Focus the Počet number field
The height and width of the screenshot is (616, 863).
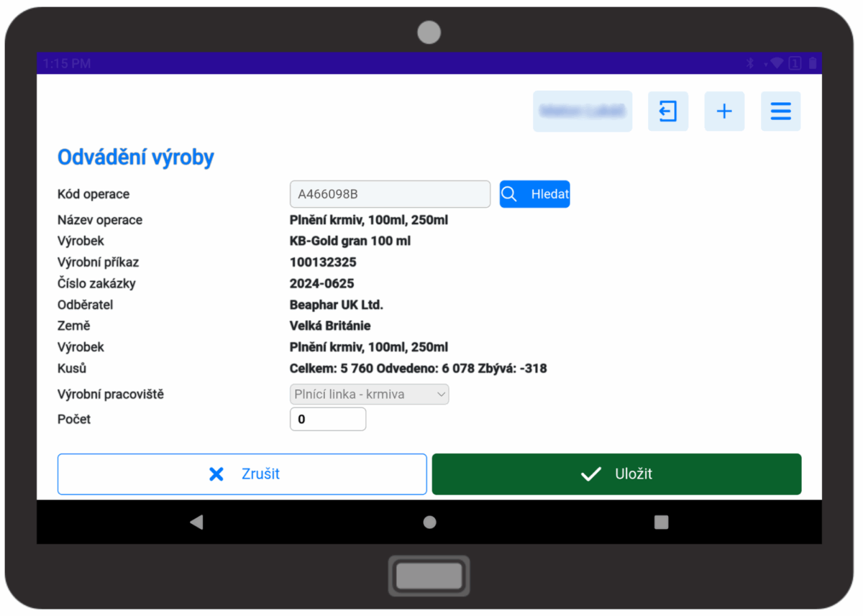click(327, 419)
